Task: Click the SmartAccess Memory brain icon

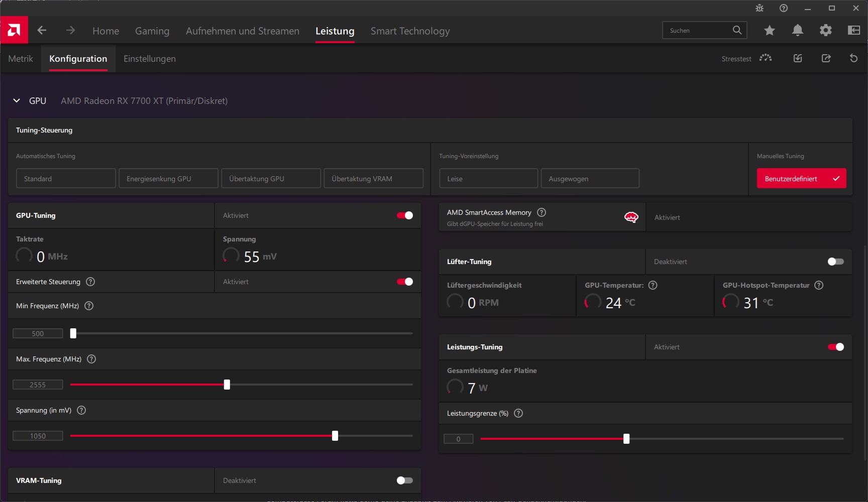Action: tap(631, 217)
